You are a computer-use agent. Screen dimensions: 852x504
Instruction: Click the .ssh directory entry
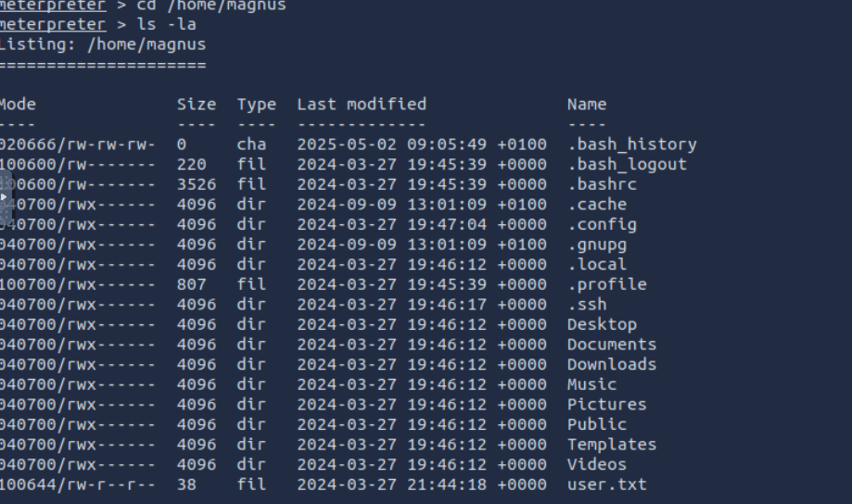[x=587, y=304]
